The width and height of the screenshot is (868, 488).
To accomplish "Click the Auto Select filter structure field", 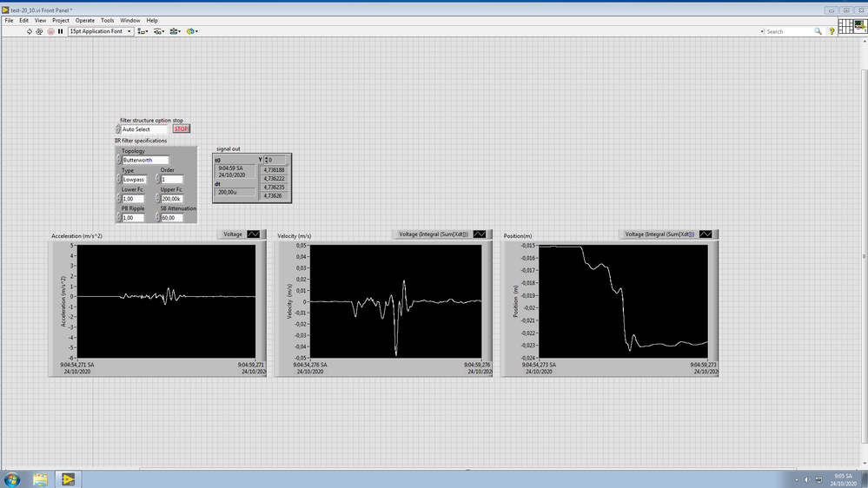I will point(144,129).
